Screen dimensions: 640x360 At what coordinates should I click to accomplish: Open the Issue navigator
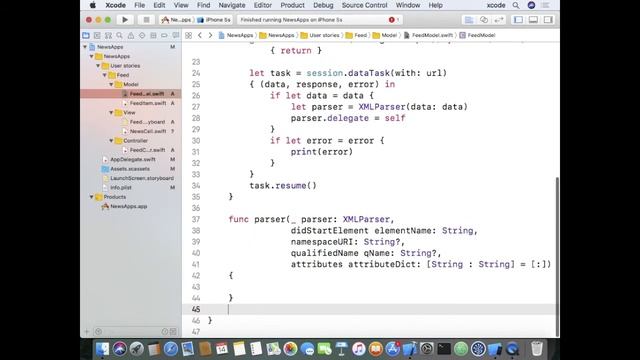[131, 36]
